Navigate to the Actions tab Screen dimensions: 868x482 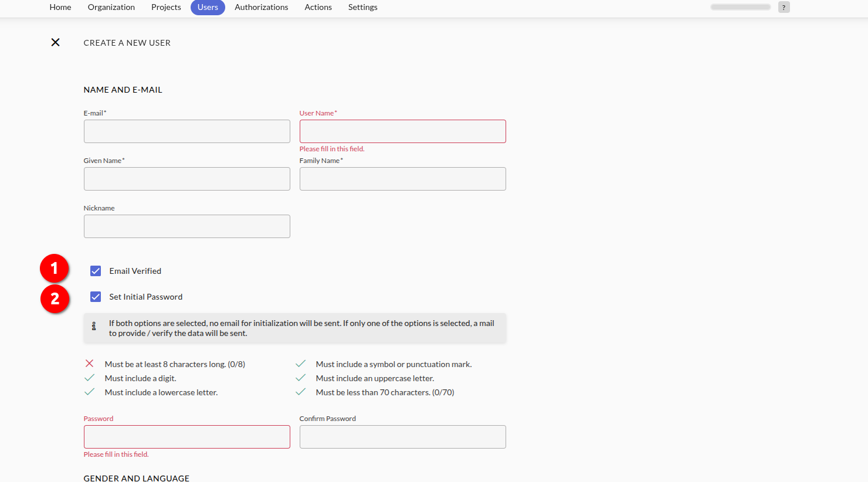318,7
